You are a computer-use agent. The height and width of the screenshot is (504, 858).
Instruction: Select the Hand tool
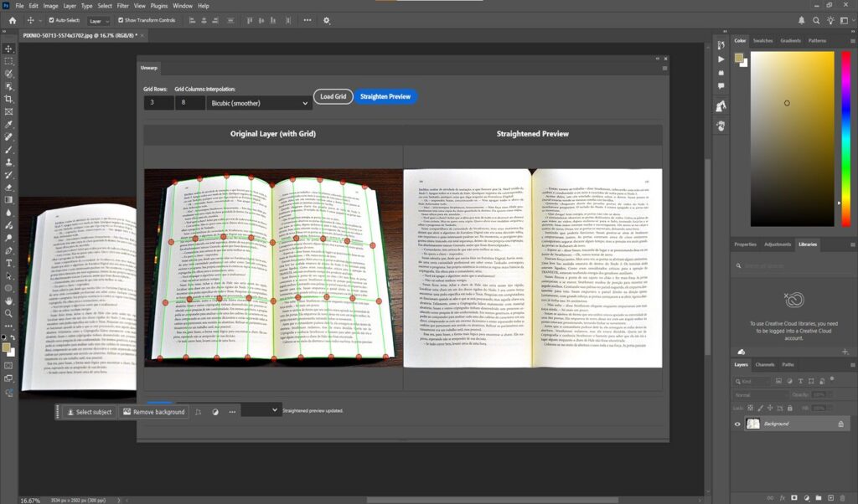(9, 301)
